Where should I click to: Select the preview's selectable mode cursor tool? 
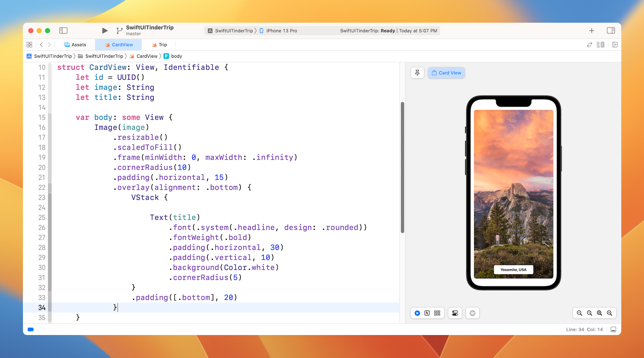click(x=427, y=313)
